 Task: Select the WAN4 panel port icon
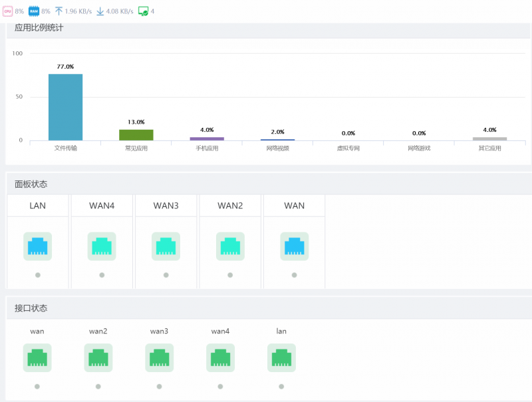click(x=102, y=246)
